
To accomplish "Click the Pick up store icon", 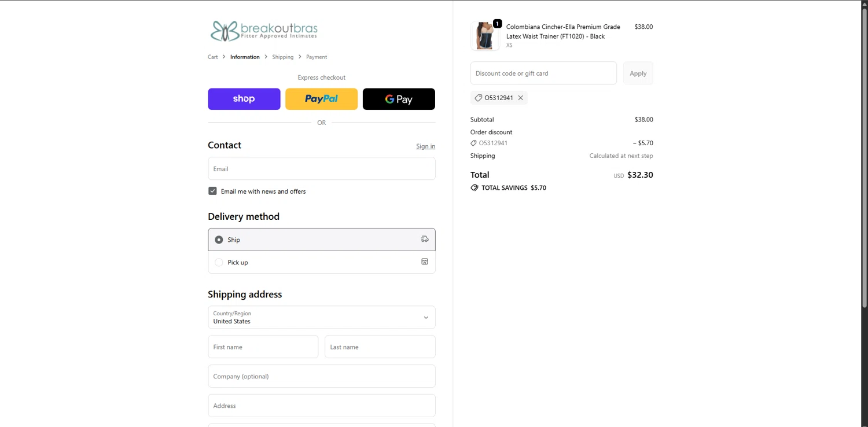I will (425, 262).
